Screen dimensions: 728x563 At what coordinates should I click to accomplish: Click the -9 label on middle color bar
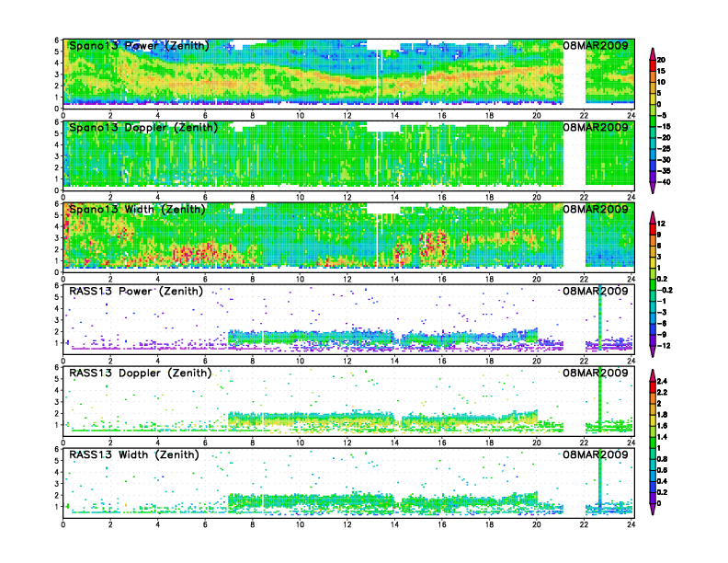662,335
